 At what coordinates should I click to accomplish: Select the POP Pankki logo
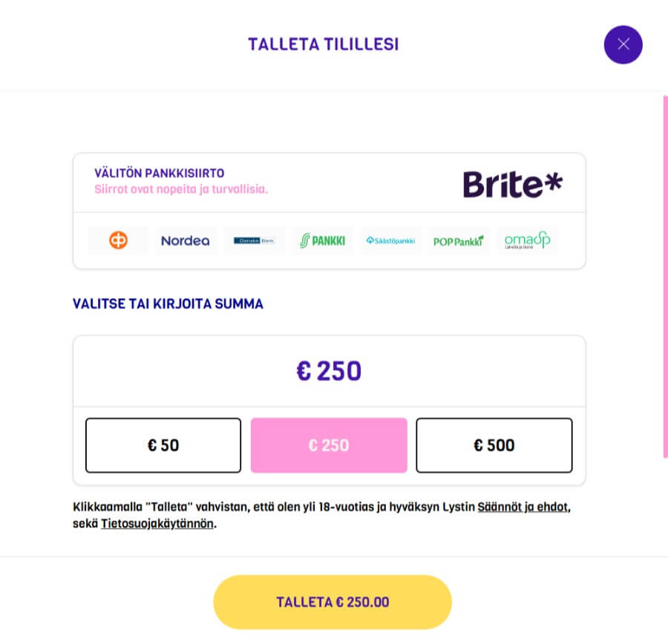pos(458,240)
